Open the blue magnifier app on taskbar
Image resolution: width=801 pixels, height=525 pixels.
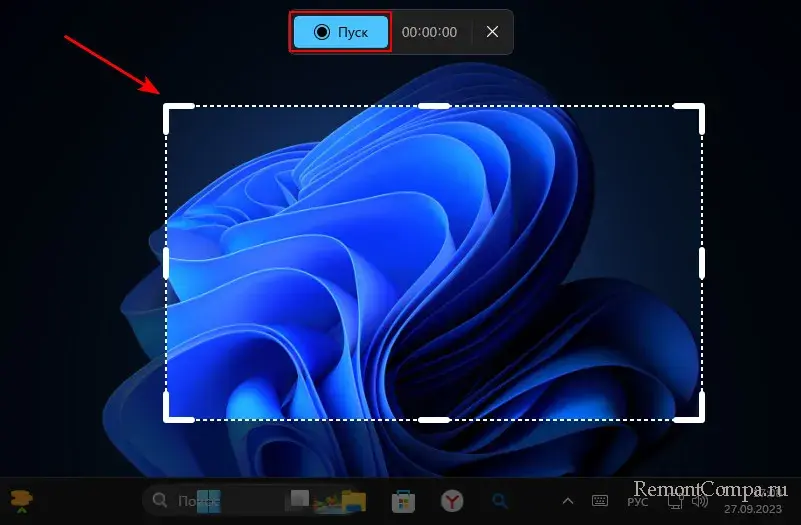click(x=499, y=500)
